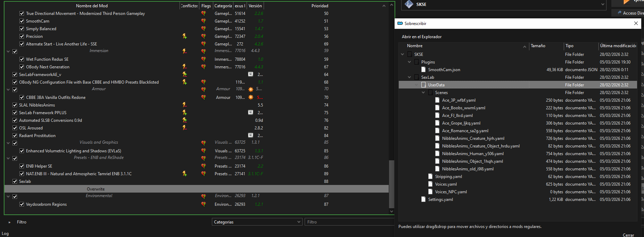The width and height of the screenshot is (644, 237).
Task: Uncheck OBody Next Generation checkbox
Action: tap(22, 67)
